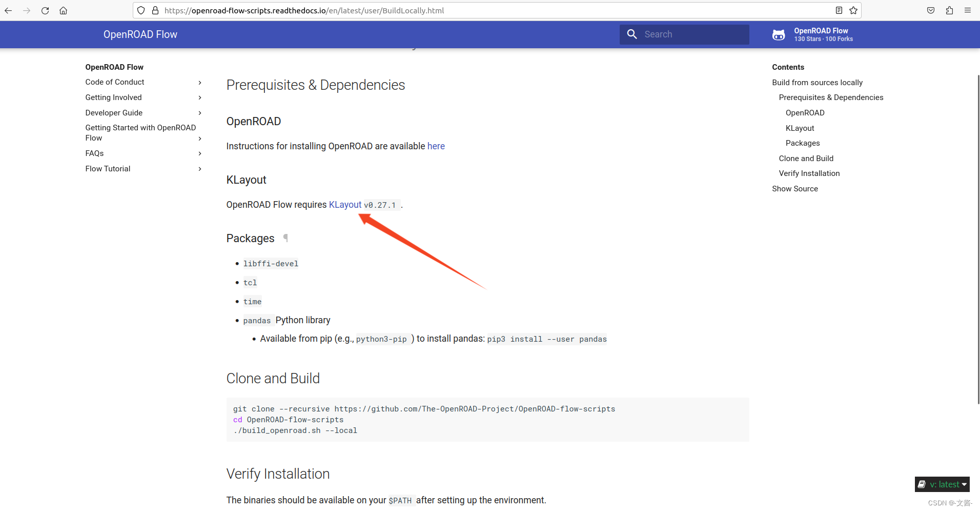
Task: Click the ./build_openroad.sh --local line
Action: [295, 430]
